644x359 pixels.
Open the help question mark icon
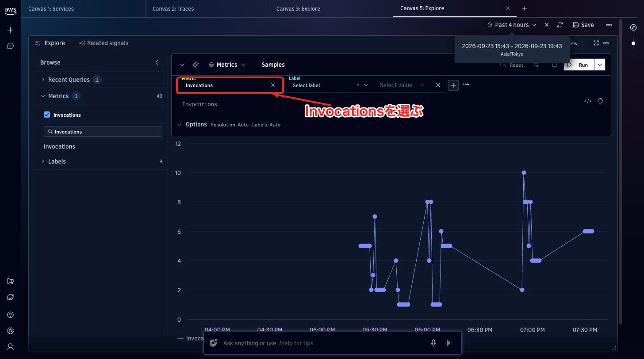[11, 315]
